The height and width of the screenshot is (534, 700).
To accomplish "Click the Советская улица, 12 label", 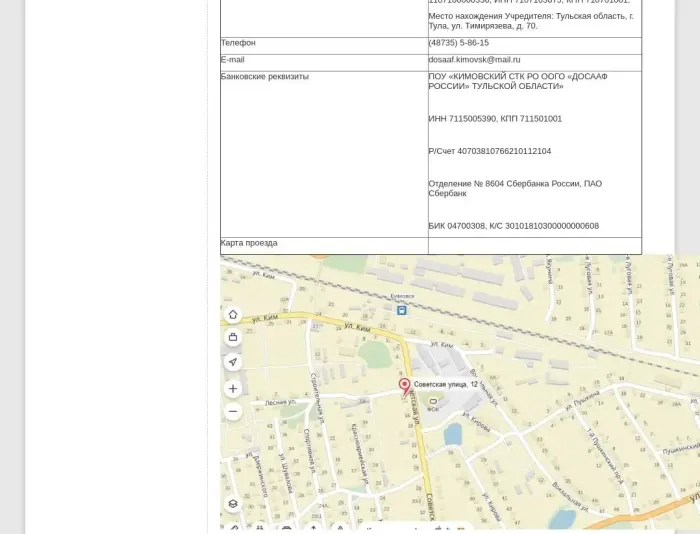I will 446,384.
